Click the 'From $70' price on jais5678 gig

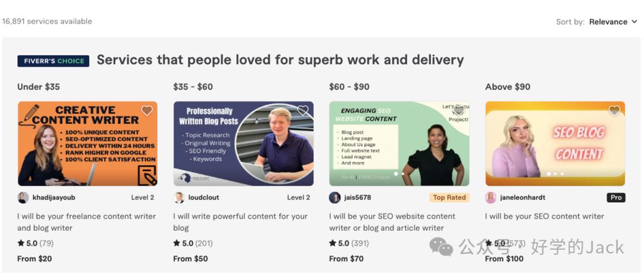tap(346, 259)
